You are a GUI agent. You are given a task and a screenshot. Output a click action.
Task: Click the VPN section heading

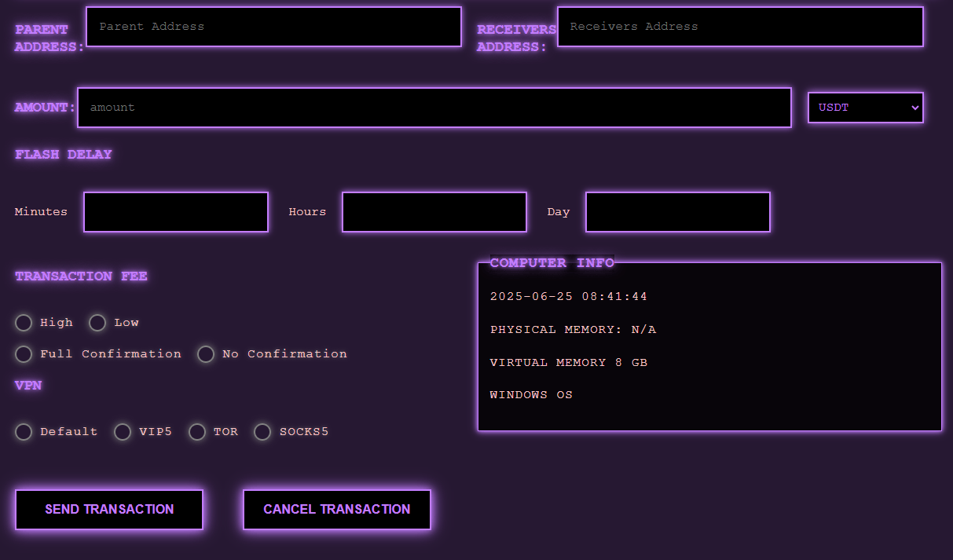click(x=28, y=386)
